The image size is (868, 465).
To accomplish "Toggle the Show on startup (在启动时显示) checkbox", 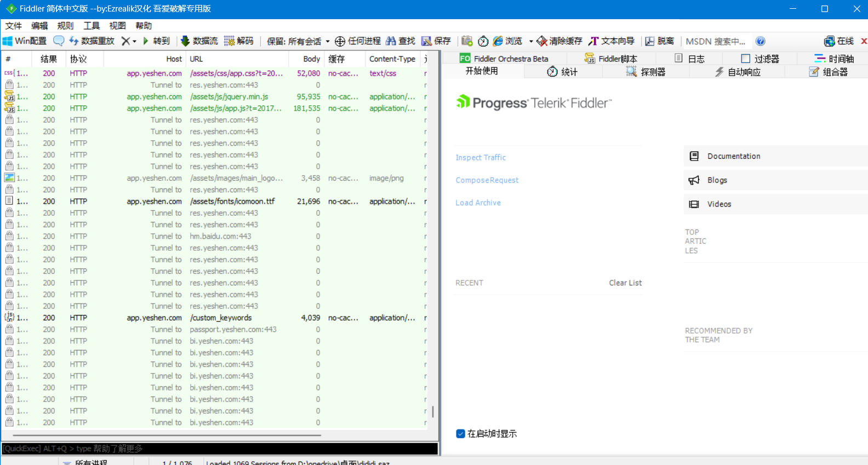I will coord(460,434).
